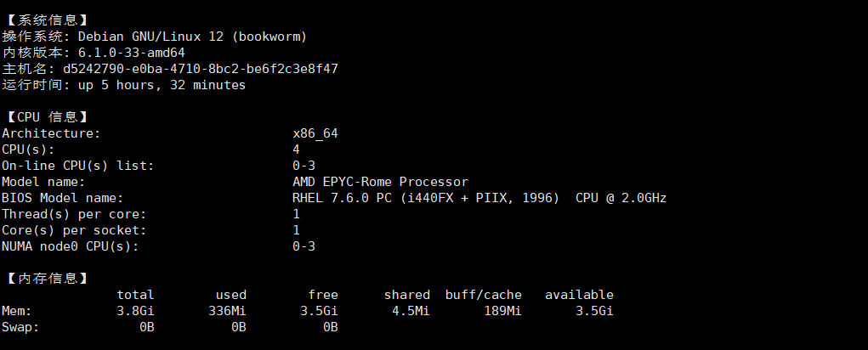
Task: Click the Debian GNU/Linux 12 (bookworm) text
Action: [x=192, y=37]
